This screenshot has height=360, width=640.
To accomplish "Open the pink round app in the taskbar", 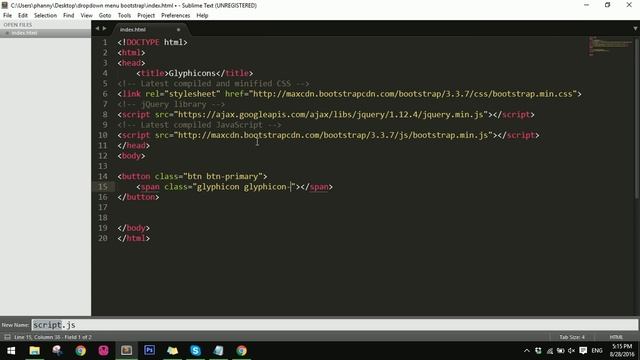I will tap(103, 351).
